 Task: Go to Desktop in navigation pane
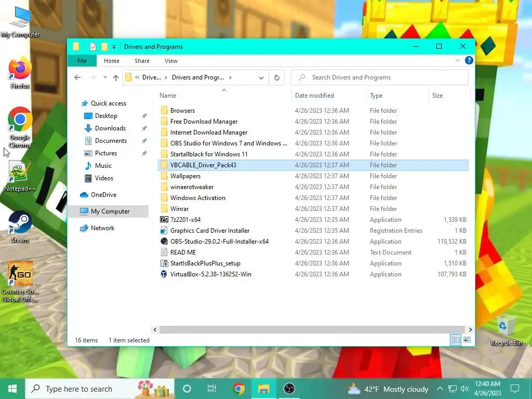106,116
